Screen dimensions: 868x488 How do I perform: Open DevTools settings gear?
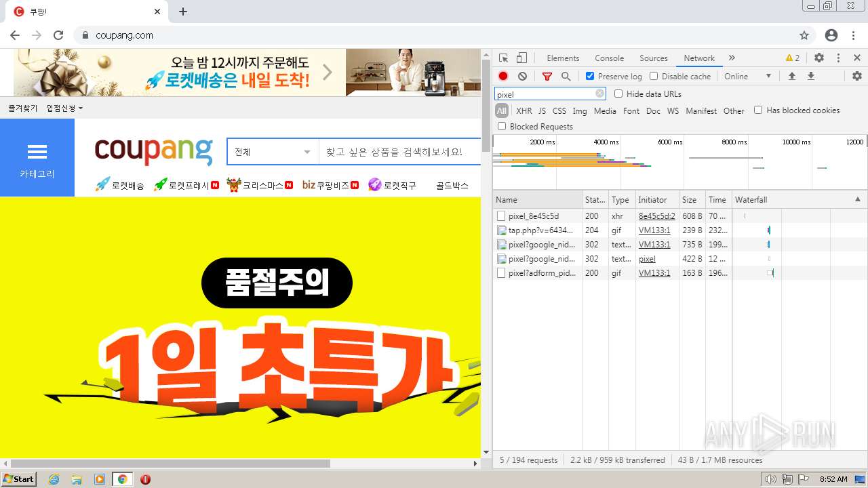[x=819, y=58]
